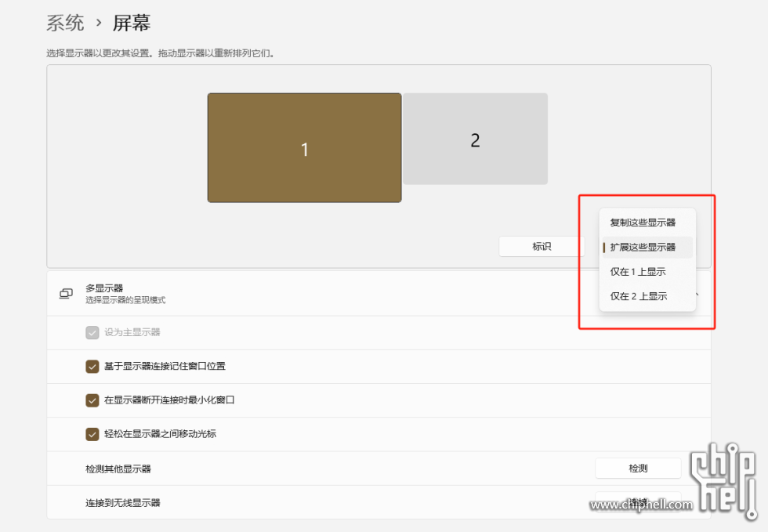Screen dimensions: 768x532
Task: Uncheck 轻松在显示器之间移动光标
Action: [92, 434]
